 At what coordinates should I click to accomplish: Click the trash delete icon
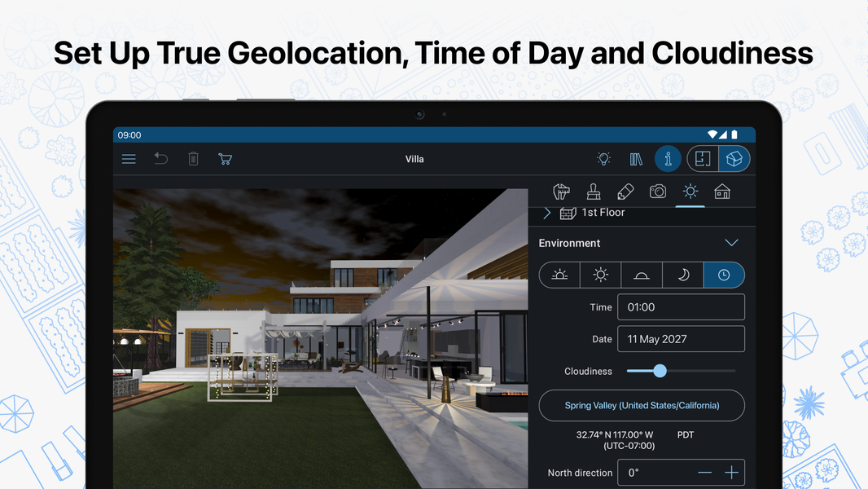[193, 159]
